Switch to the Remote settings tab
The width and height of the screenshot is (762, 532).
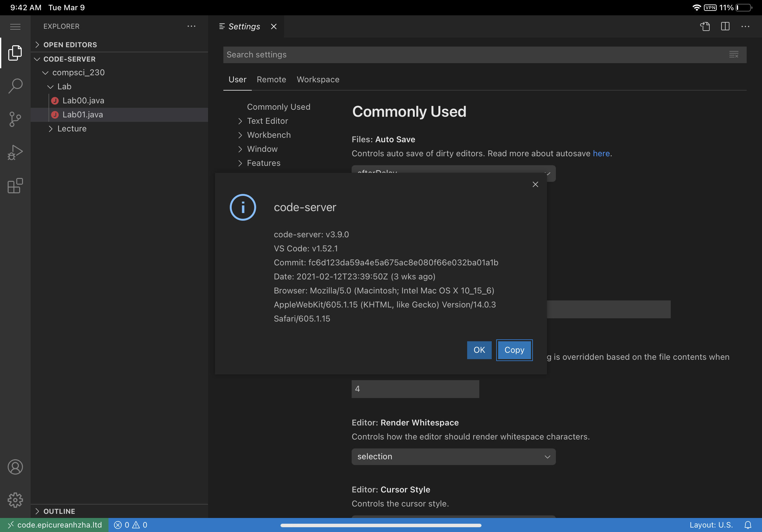pos(271,79)
